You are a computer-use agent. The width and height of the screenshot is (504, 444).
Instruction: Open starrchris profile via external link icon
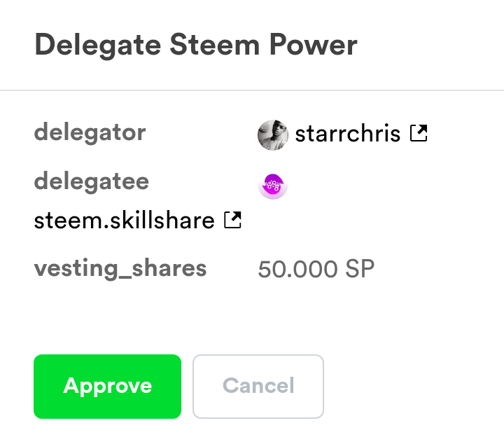419,133
